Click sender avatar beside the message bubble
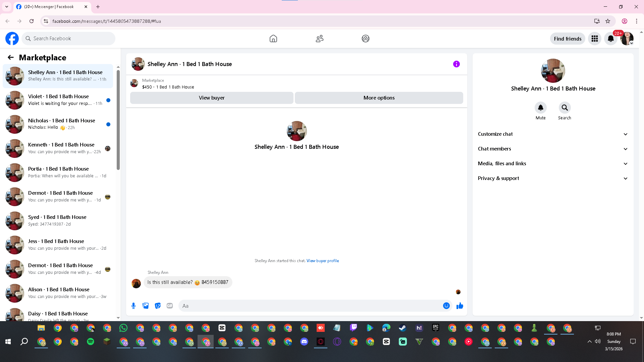This screenshot has height=362, width=644. pyautogui.click(x=136, y=284)
